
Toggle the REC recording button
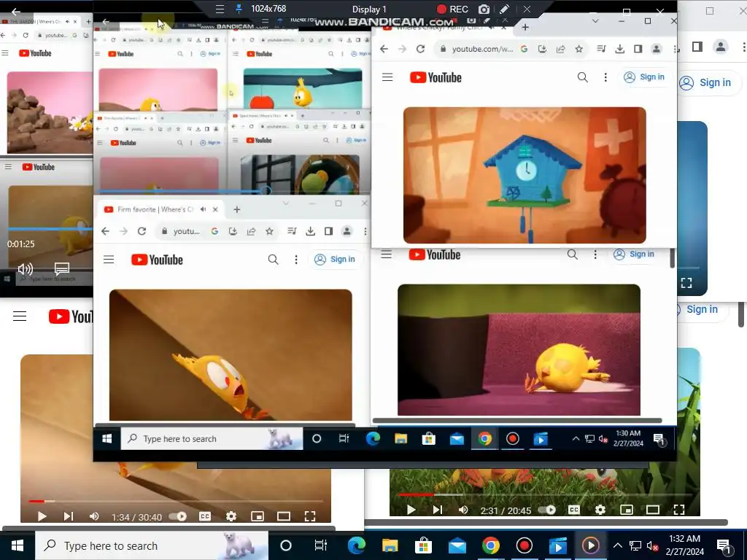point(452,9)
